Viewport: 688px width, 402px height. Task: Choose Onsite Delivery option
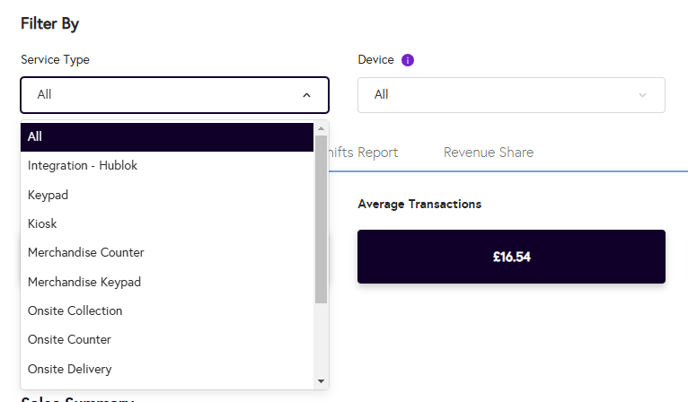[x=70, y=369]
